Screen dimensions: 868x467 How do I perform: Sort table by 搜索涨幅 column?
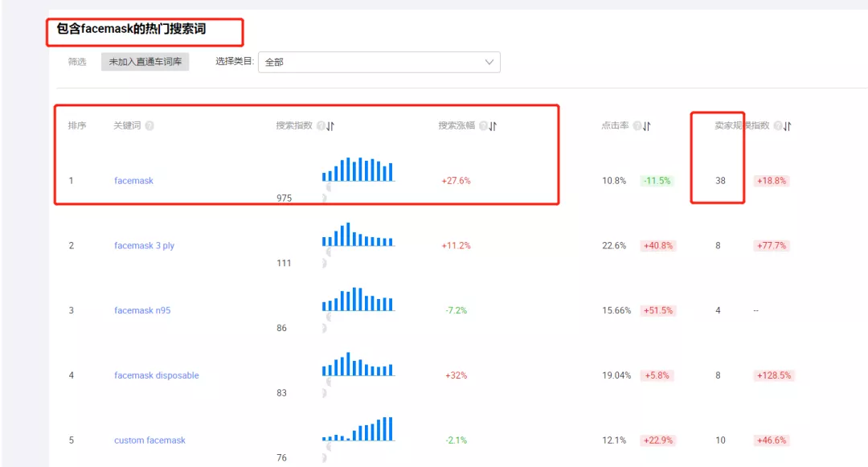point(493,126)
